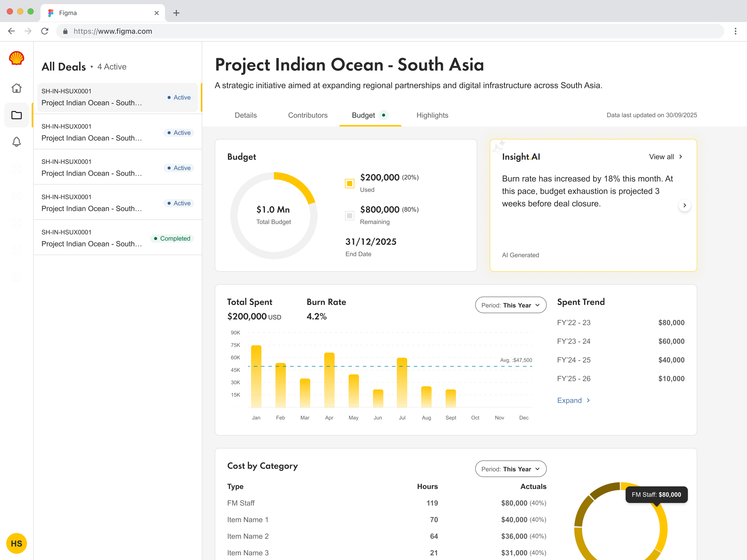Viewport: 747px width, 560px height.
Task: Open the Completed deal in the list
Action: click(x=118, y=238)
